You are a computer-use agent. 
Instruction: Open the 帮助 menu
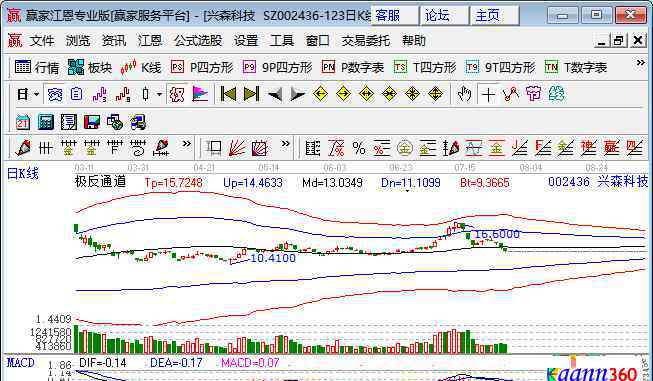click(x=414, y=40)
